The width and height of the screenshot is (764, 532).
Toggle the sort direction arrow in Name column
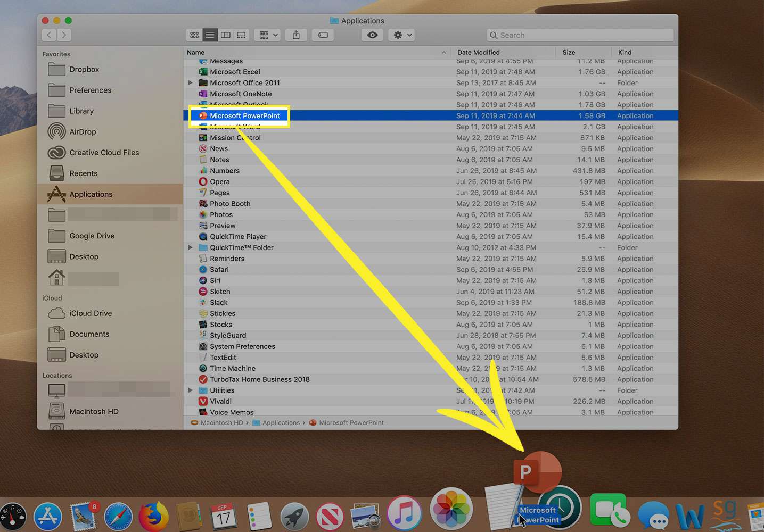443,52
